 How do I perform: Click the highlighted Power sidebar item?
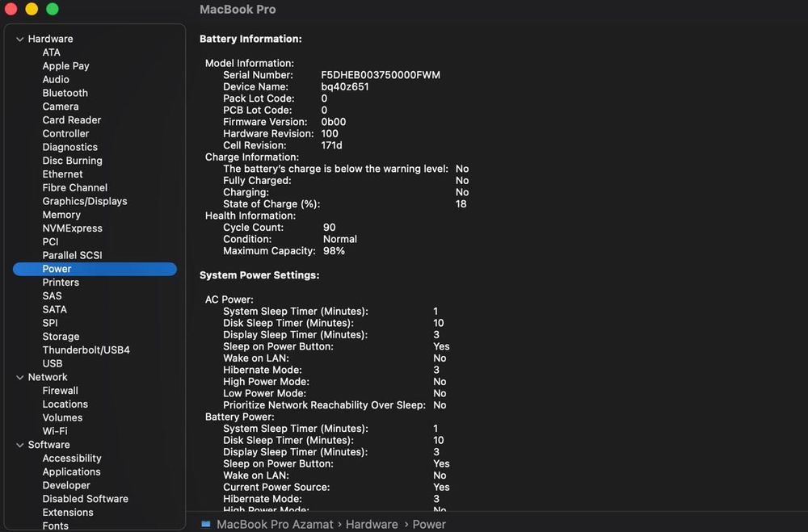95,269
